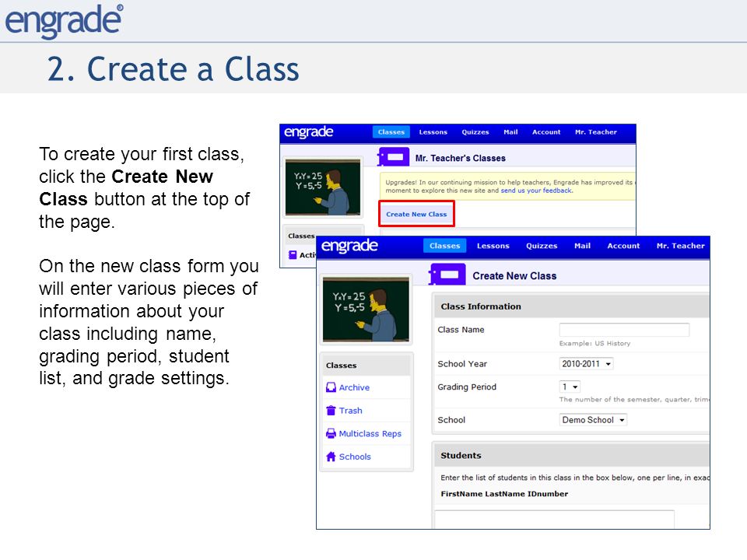
Task: Open the Archive link in sidebar
Action: click(354, 387)
